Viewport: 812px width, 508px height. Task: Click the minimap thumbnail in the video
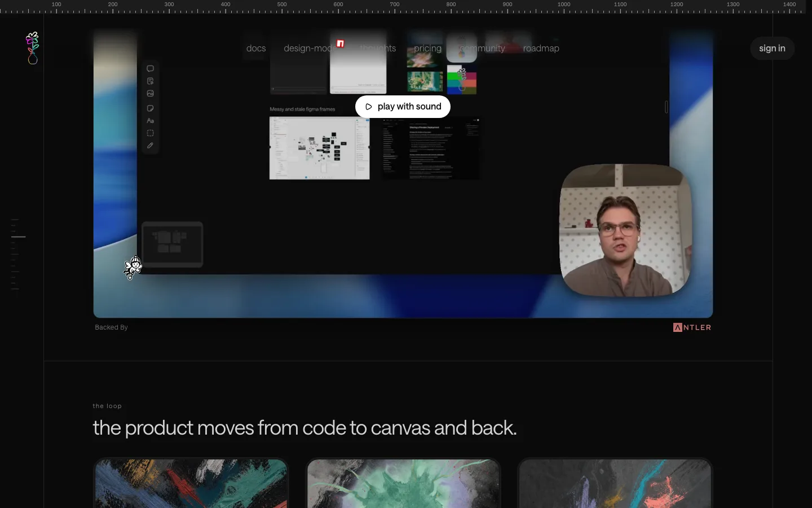pyautogui.click(x=172, y=244)
